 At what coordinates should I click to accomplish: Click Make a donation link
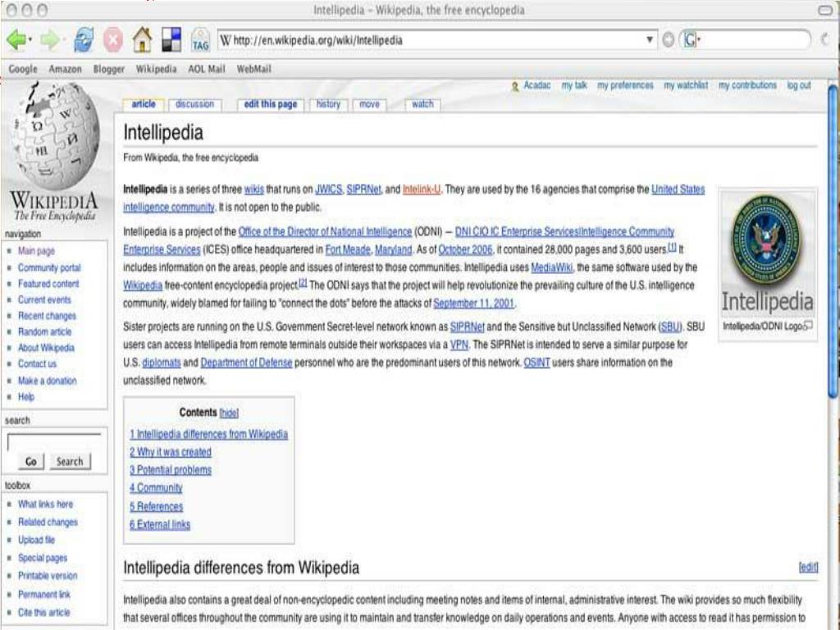[x=47, y=381]
